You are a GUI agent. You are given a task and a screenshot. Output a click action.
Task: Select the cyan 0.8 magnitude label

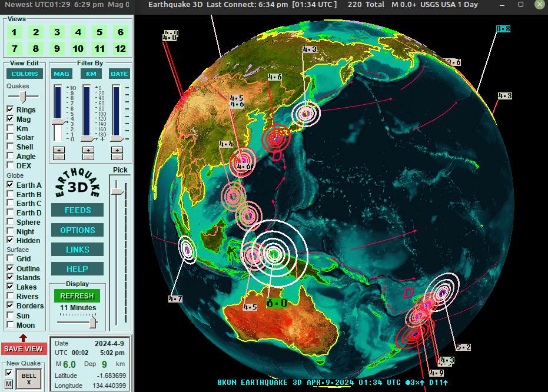[x=503, y=29]
